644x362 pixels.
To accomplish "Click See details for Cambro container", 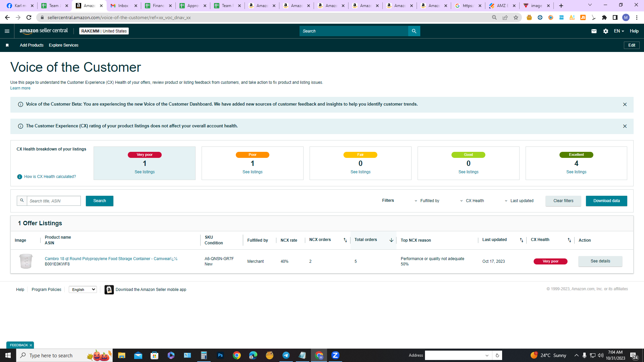I will pyautogui.click(x=600, y=261).
